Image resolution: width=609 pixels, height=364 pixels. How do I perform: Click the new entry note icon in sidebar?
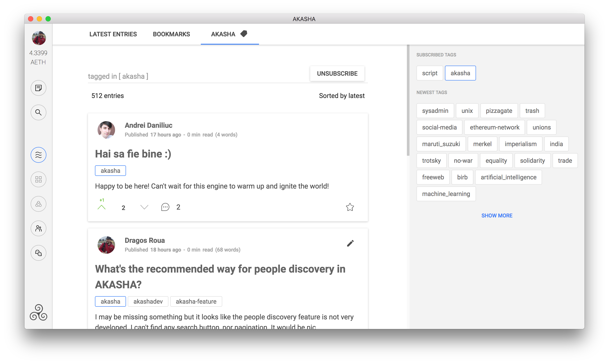(x=38, y=88)
